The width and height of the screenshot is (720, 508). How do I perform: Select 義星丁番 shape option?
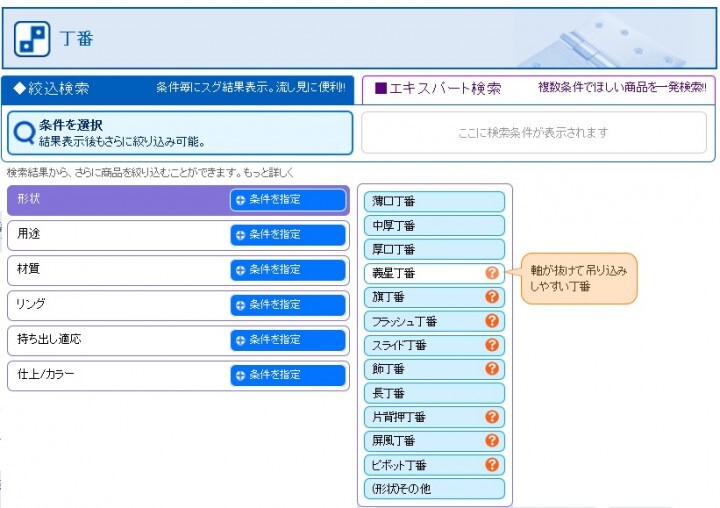click(x=434, y=273)
